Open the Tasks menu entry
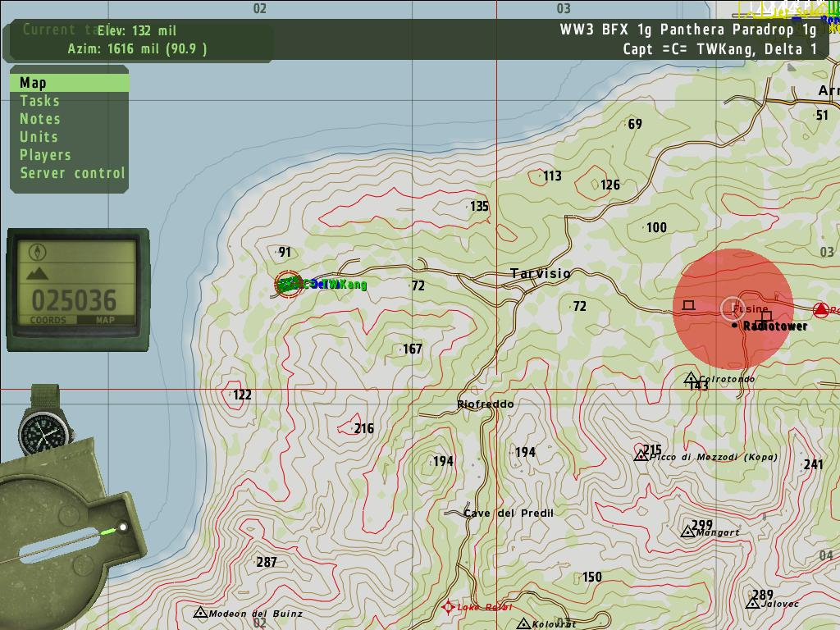Screen dimensions: 840x630 [x=39, y=101]
